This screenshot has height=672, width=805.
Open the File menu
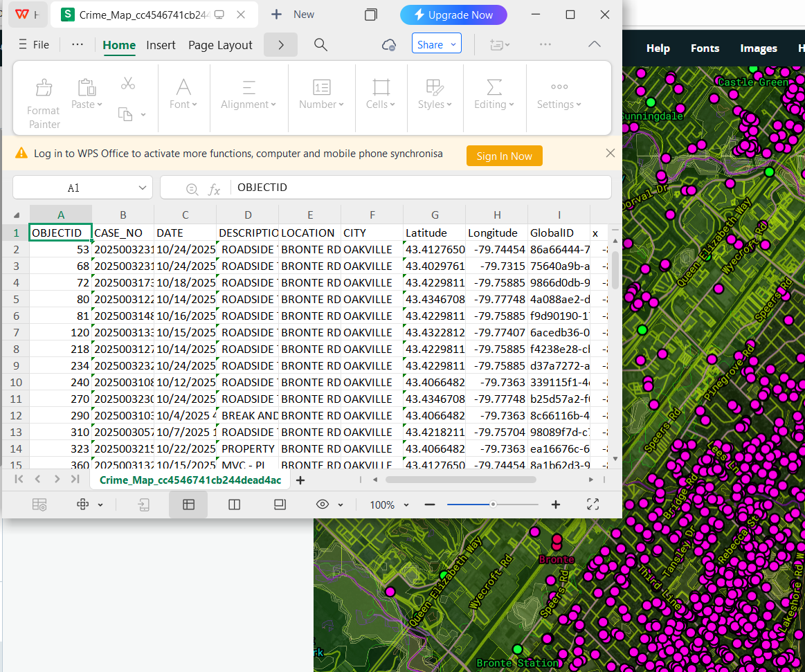pos(33,44)
